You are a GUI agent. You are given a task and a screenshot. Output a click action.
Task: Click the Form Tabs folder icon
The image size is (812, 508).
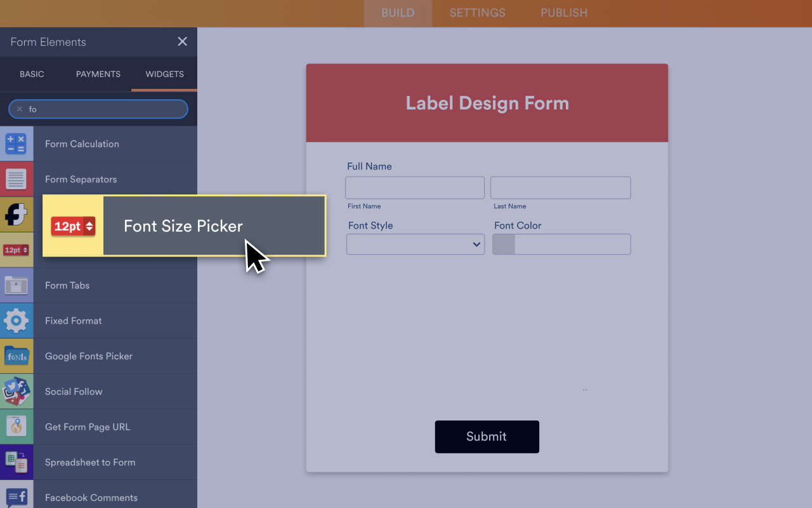pos(16,285)
